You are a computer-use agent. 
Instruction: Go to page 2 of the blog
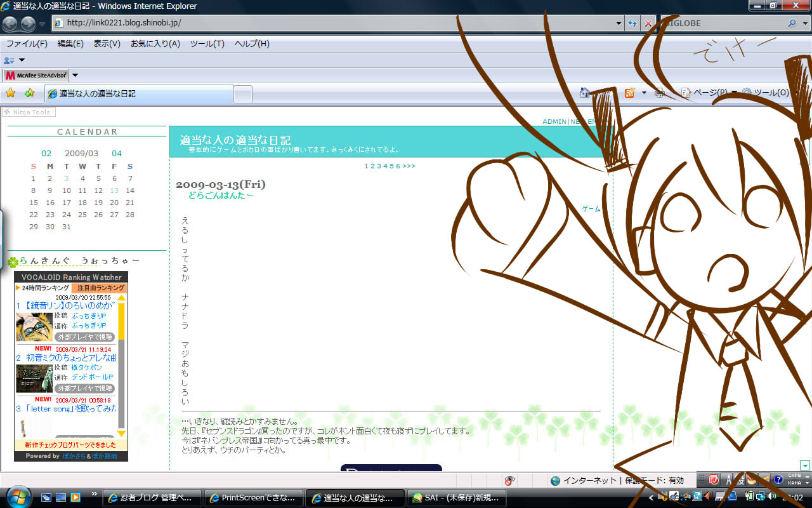[x=372, y=166]
